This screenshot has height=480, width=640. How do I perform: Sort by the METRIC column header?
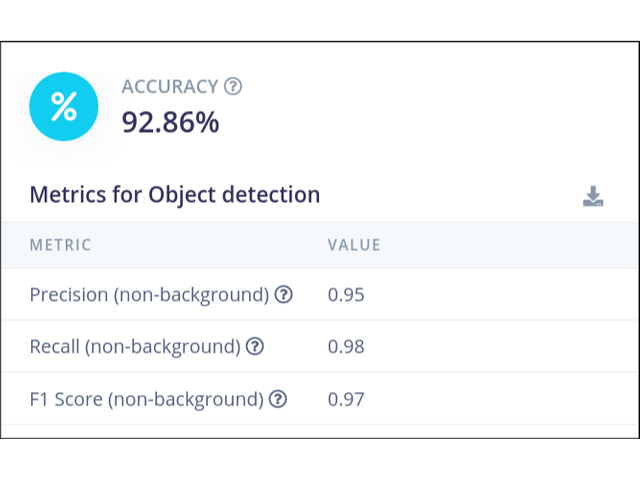[60, 245]
